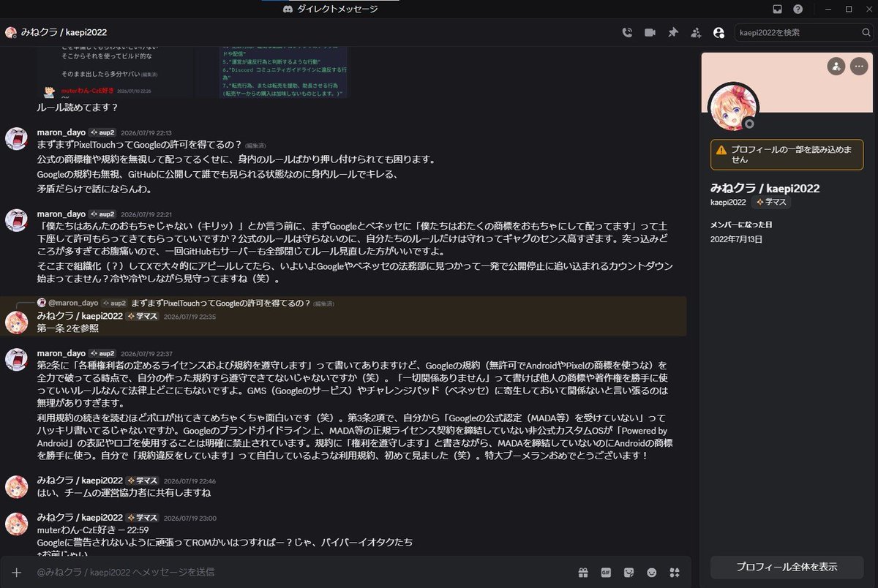
Task: Start a video call from the header
Action: point(650,32)
